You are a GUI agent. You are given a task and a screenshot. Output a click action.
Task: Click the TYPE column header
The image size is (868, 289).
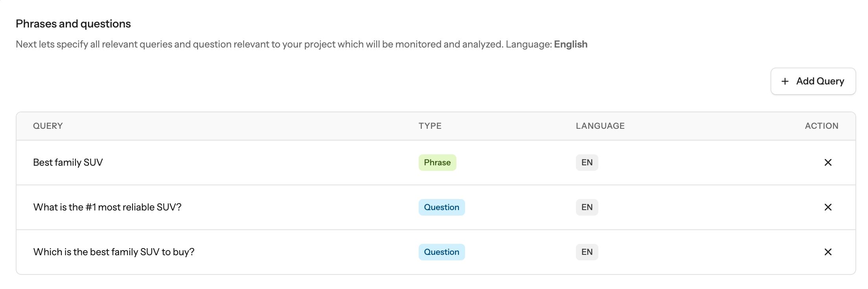coord(430,126)
